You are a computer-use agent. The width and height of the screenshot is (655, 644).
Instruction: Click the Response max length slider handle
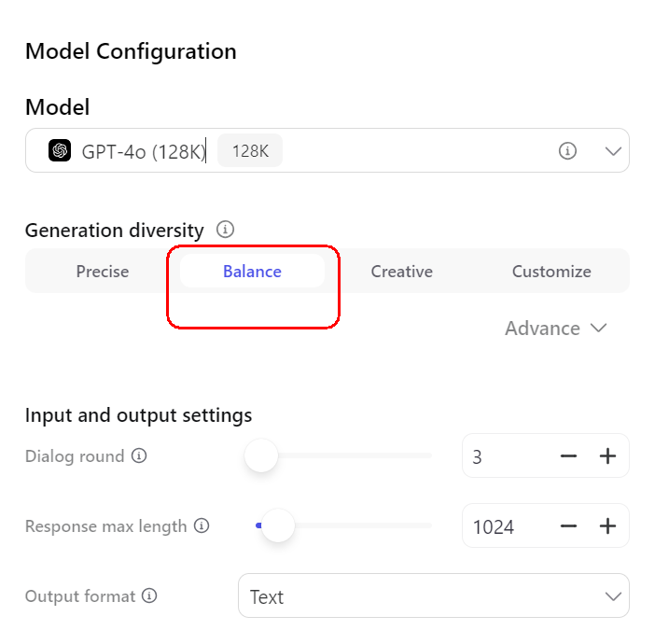[x=278, y=525]
